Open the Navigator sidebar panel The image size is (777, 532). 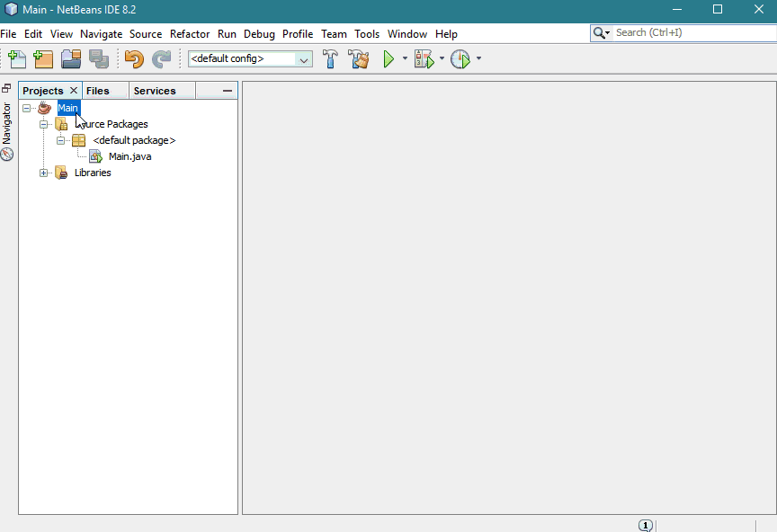(x=8, y=127)
